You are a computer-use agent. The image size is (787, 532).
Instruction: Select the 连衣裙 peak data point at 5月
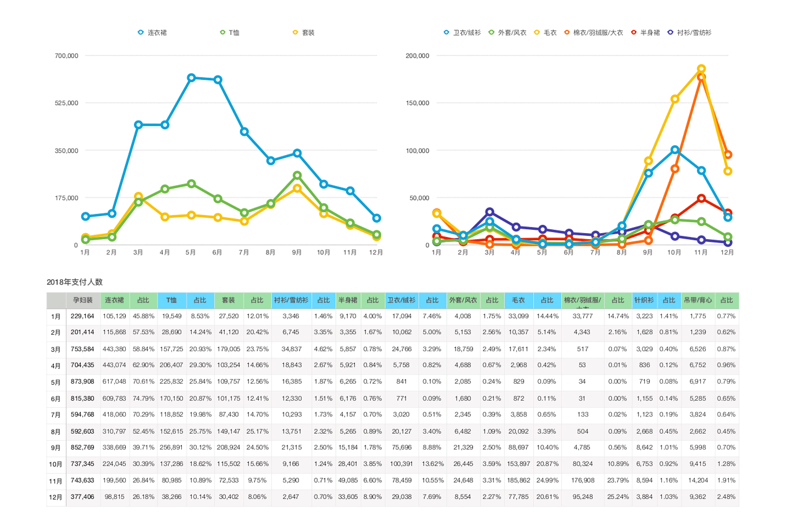coord(191,78)
